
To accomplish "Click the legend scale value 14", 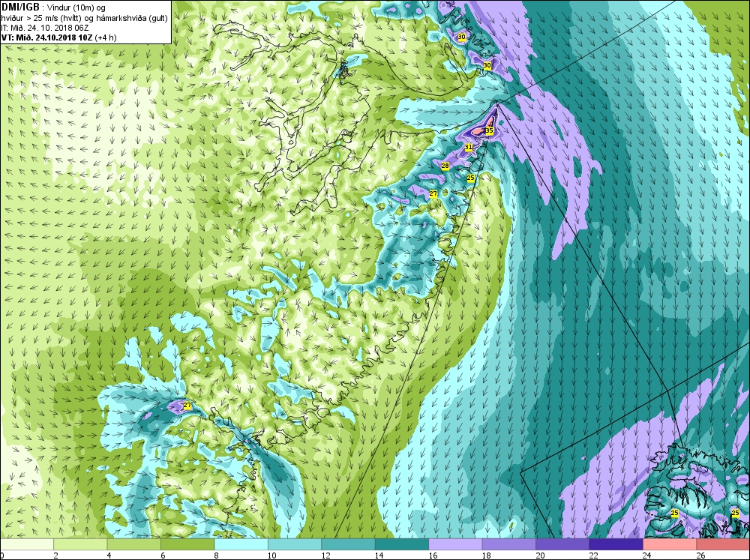I will [379, 556].
